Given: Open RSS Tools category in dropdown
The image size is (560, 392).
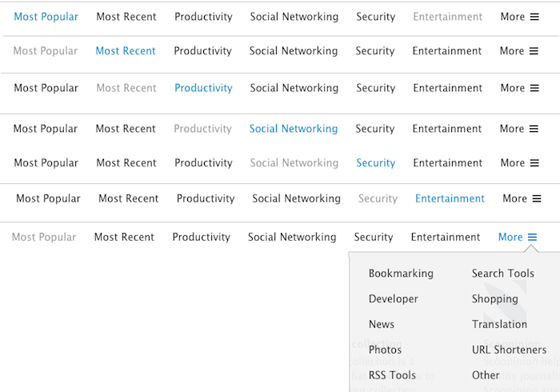Looking at the screenshot, I should point(392,375).
